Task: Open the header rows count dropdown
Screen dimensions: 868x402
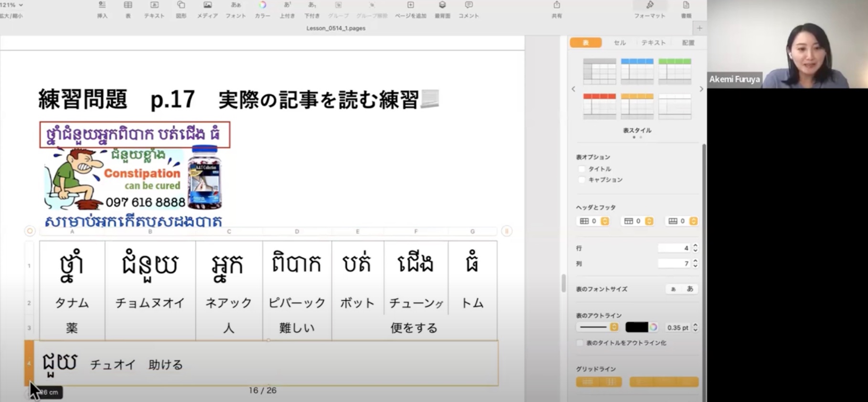Action: (649, 221)
